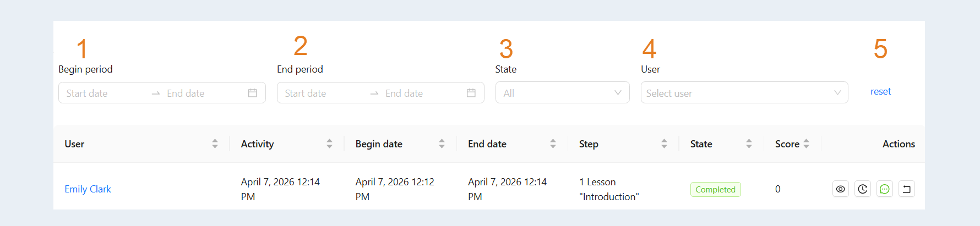Toggle sorting on the End date column

click(553, 144)
